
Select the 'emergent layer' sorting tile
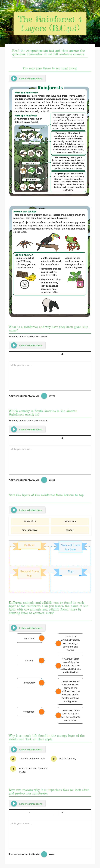(x=30, y=530)
